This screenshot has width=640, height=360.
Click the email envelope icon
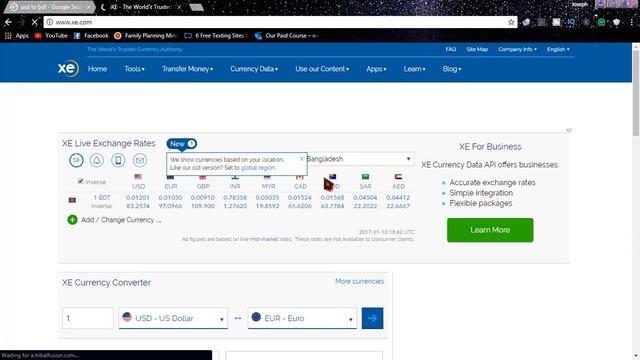pyautogui.click(x=140, y=160)
